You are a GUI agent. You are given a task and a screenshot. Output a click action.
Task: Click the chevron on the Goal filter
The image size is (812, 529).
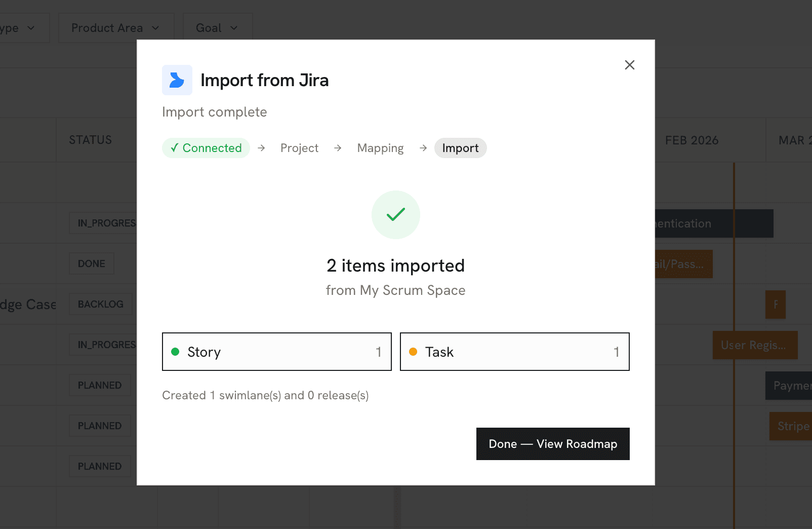coord(234,28)
